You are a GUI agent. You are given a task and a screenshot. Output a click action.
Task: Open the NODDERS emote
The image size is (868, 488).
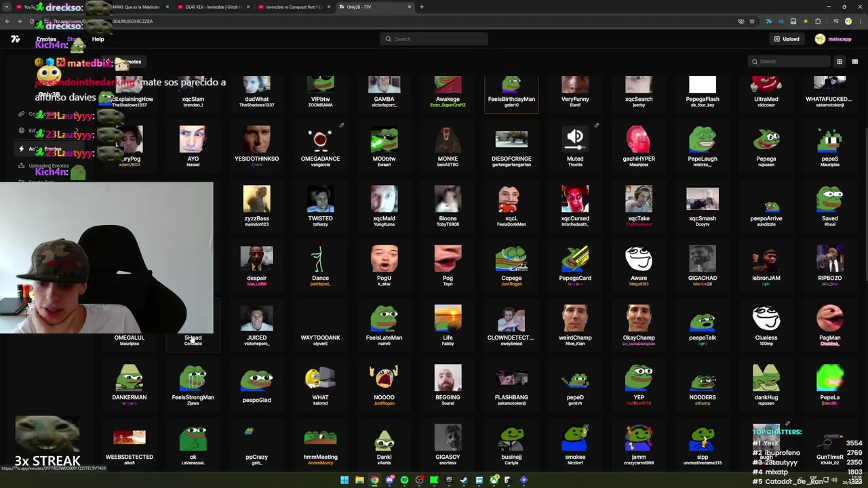703,384
